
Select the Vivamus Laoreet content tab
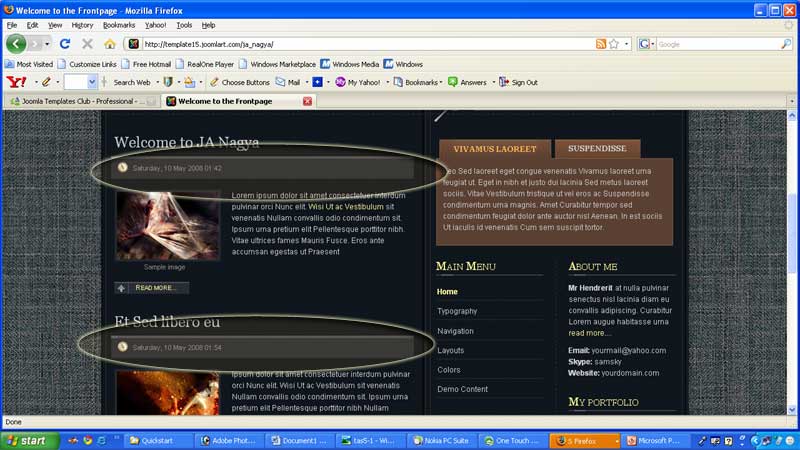coord(494,149)
